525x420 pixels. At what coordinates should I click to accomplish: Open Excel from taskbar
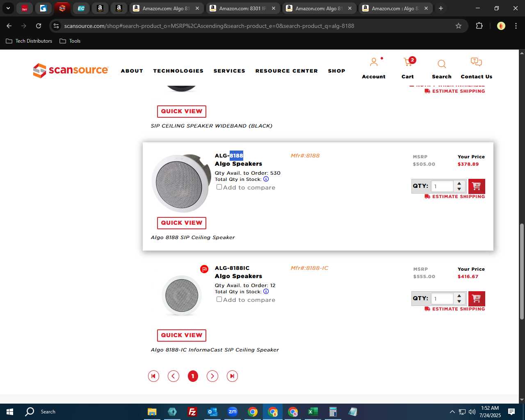[313, 412]
